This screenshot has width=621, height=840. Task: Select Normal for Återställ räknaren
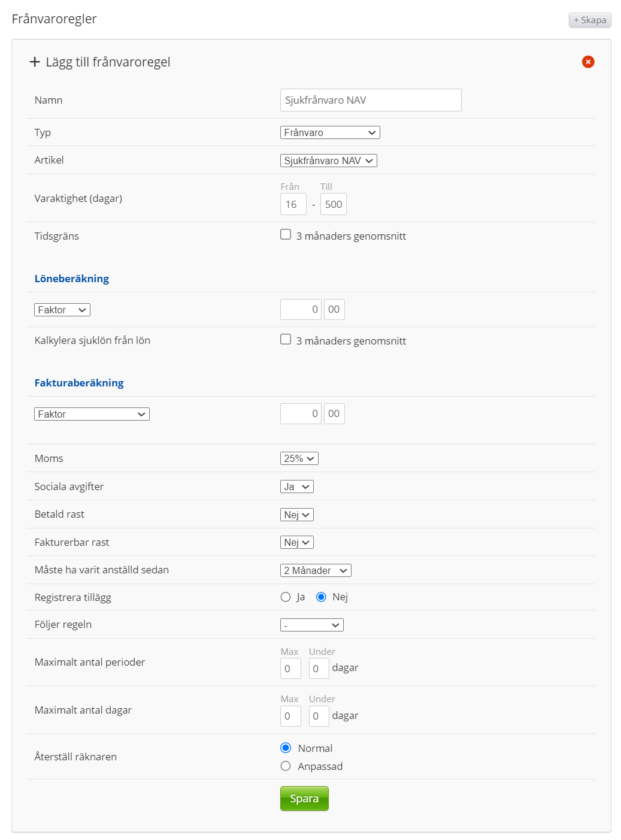[x=286, y=748]
